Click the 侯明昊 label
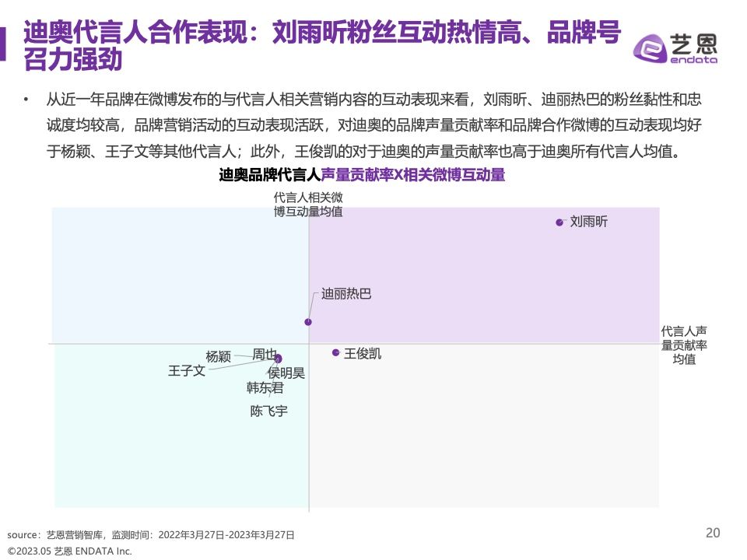 click(x=286, y=373)
